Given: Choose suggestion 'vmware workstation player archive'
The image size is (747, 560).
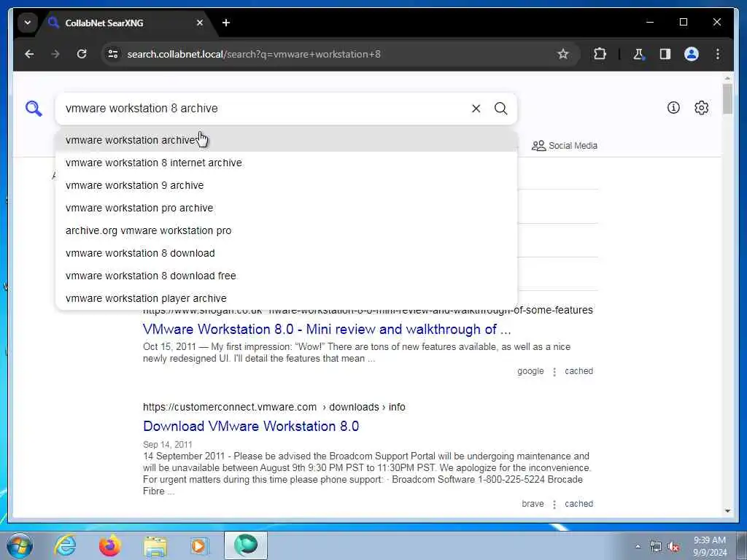Looking at the screenshot, I should [286, 298].
